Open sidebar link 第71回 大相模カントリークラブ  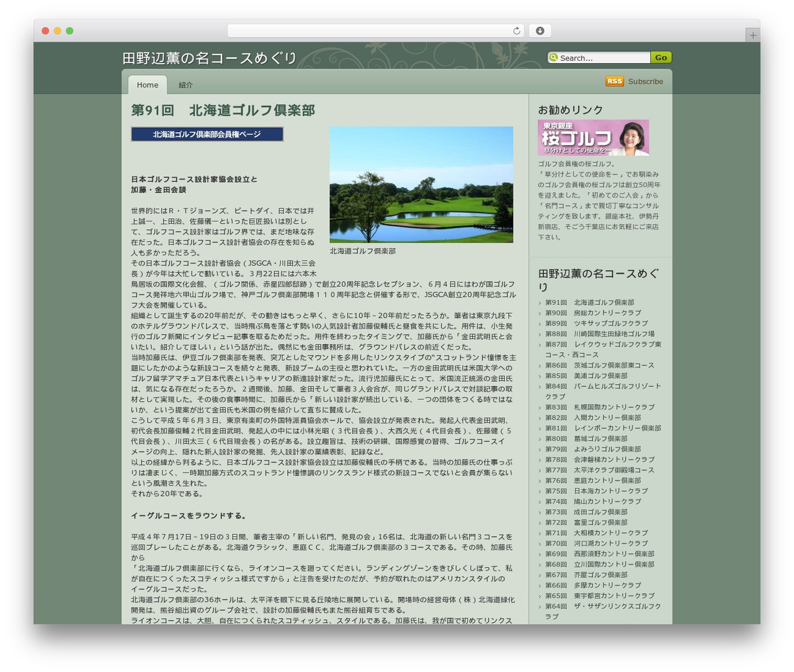click(x=597, y=533)
